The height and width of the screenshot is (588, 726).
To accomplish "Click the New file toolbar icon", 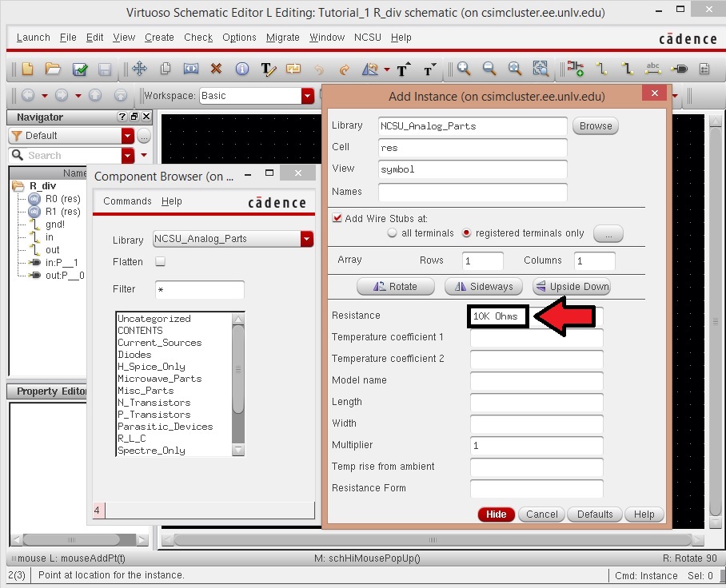I will (27, 70).
